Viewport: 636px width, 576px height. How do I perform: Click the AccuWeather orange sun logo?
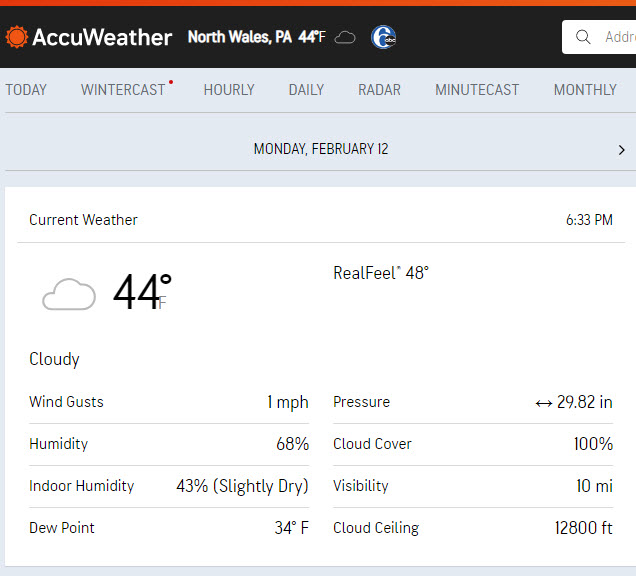tap(17, 37)
